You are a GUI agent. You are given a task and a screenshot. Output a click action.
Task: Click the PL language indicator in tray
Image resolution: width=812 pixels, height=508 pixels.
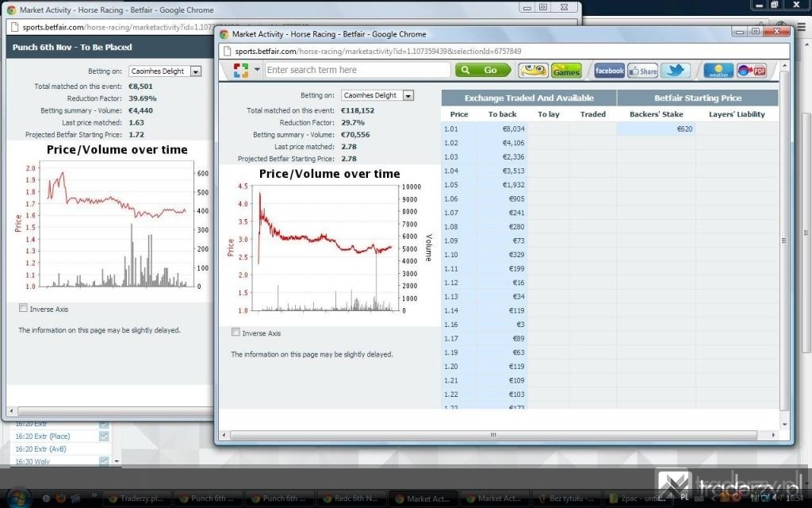coord(684,498)
